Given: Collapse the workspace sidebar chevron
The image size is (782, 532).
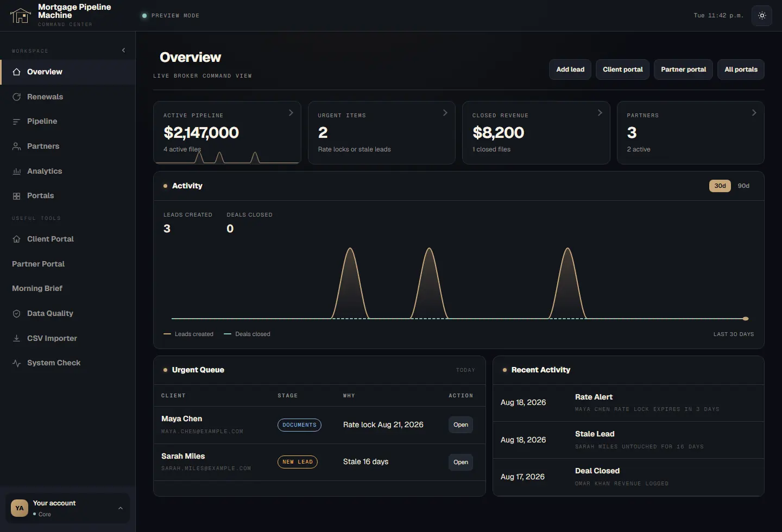Looking at the screenshot, I should pos(124,50).
